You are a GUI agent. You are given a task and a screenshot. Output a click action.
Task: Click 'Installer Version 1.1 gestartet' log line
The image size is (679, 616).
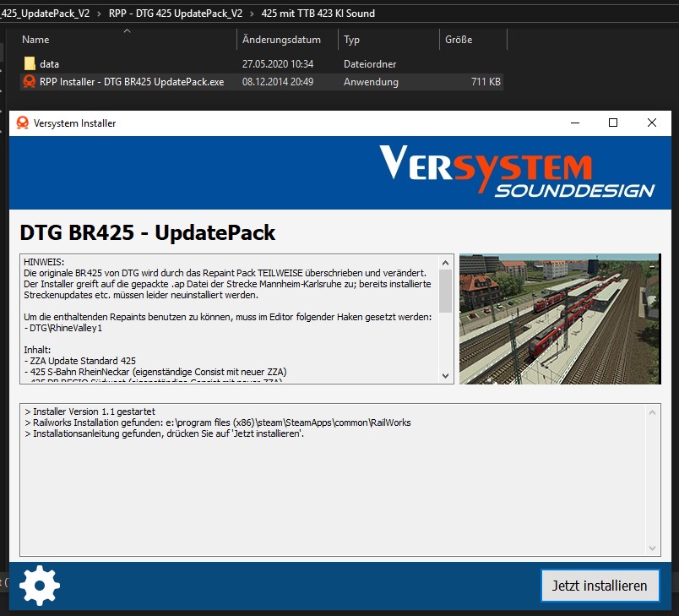90,412
